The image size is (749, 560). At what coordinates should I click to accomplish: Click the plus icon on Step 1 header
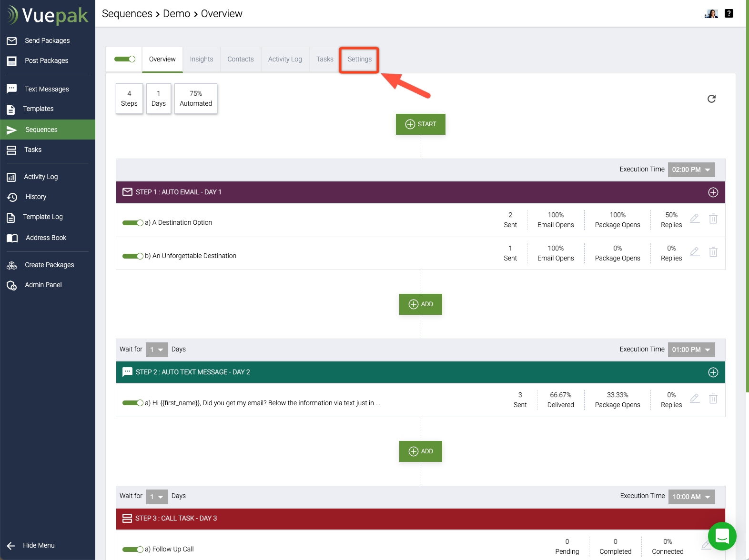coord(713,192)
